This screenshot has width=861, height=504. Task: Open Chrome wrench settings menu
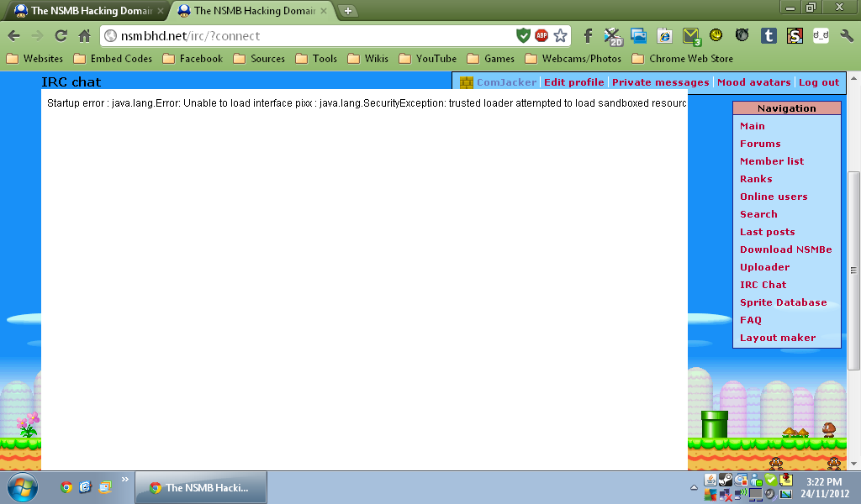(x=847, y=35)
